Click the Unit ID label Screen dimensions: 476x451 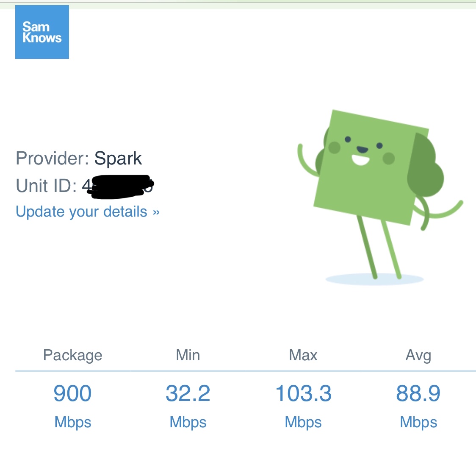46,185
